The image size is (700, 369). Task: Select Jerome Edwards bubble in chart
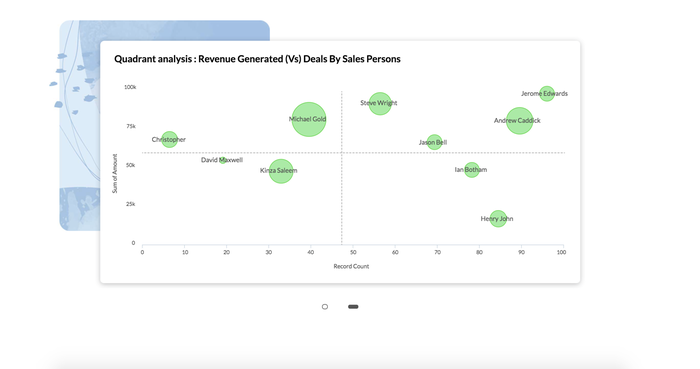coord(547,94)
